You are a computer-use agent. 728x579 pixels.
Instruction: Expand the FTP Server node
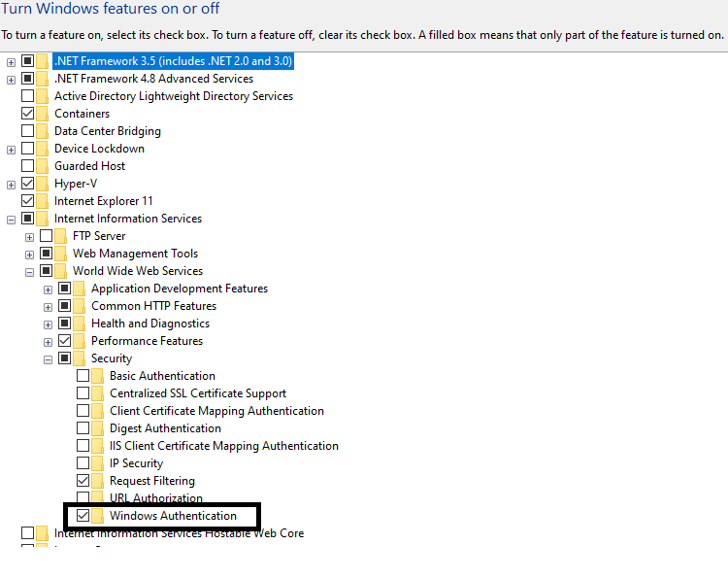click(x=29, y=237)
